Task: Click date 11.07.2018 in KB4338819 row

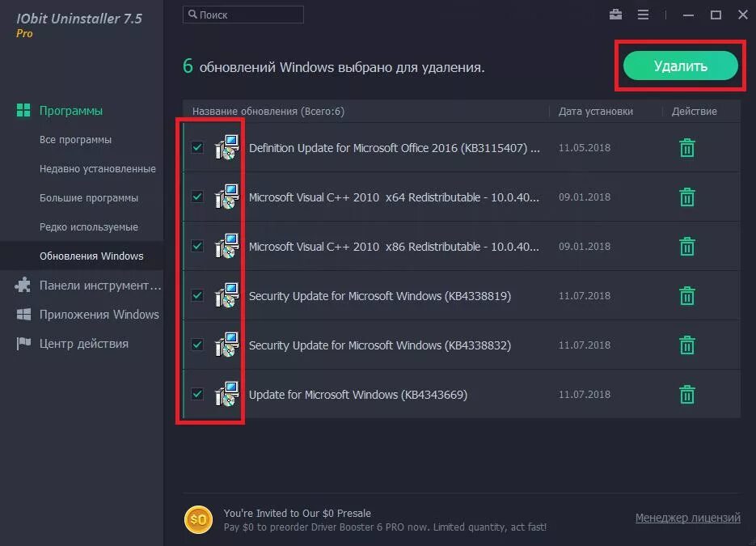Action: 585,296
